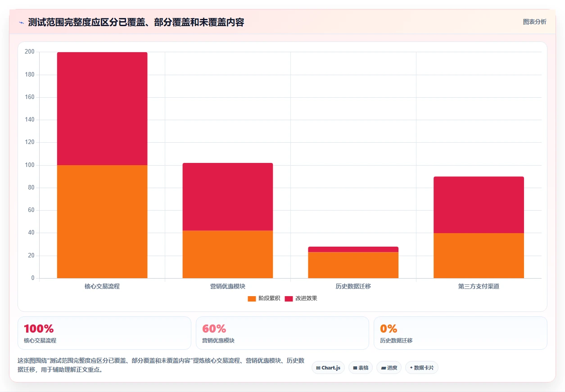Click the 核心交易流程 x-axis label
This screenshot has height=392, width=565.
[102, 286]
